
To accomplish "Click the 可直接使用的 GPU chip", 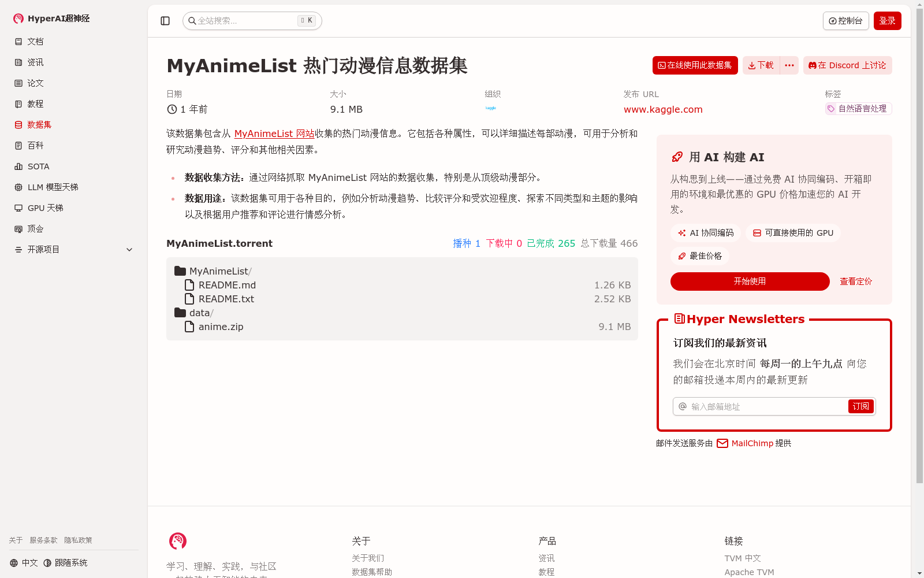I will [793, 233].
